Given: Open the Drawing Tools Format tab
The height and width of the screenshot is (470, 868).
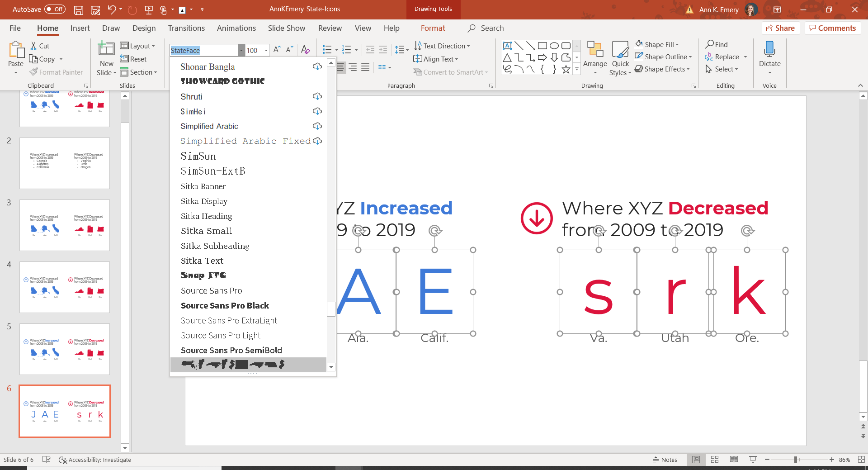Looking at the screenshot, I should (433, 28).
